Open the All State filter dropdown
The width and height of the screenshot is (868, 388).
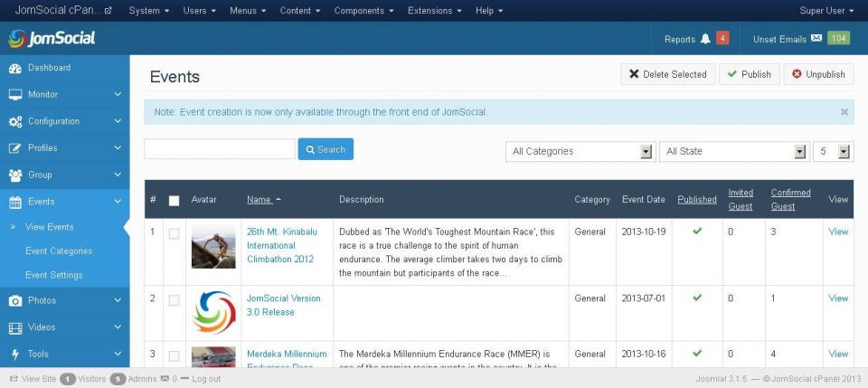(x=733, y=151)
